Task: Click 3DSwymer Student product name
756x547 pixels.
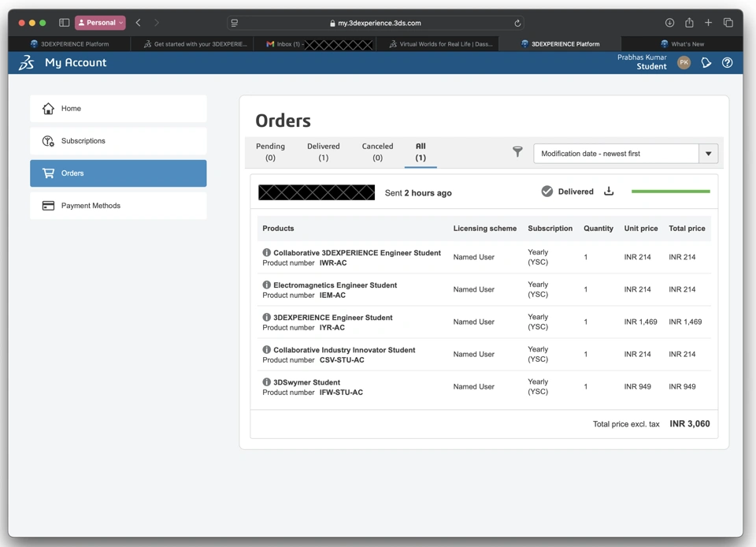Action: [306, 382]
